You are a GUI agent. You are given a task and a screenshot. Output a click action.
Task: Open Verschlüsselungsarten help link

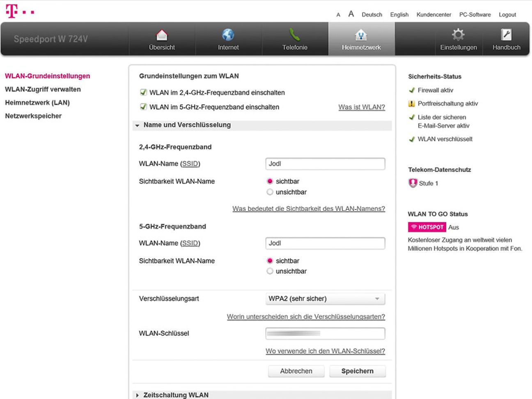coord(306,317)
